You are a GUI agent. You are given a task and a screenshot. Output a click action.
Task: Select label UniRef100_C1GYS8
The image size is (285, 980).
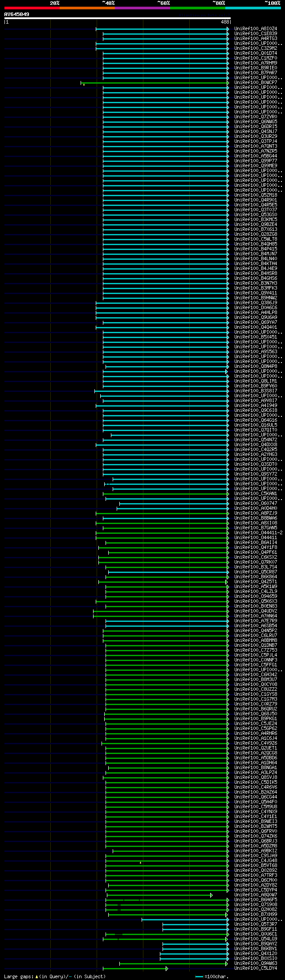(256, 694)
